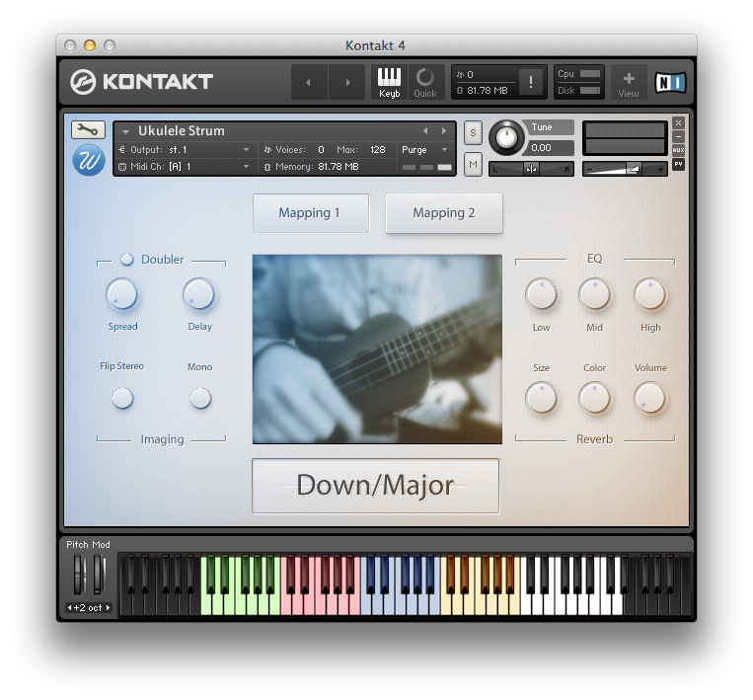Switch to Mapping 1 tab

click(310, 213)
